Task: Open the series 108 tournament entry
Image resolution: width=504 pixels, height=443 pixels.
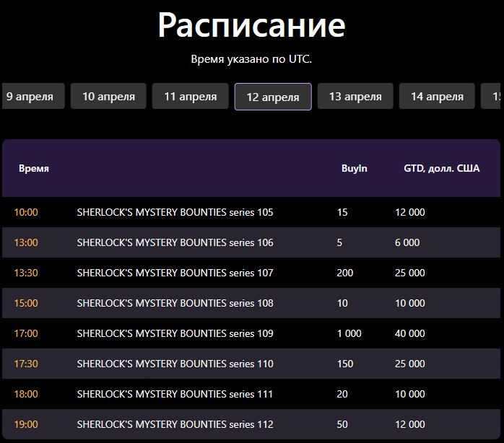Action: (175, 303)
